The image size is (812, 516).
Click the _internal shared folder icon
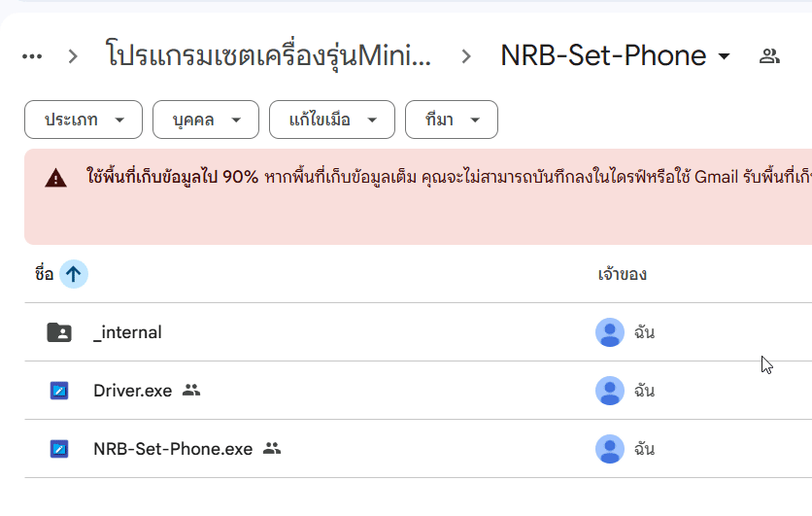(x=59, y=332)
